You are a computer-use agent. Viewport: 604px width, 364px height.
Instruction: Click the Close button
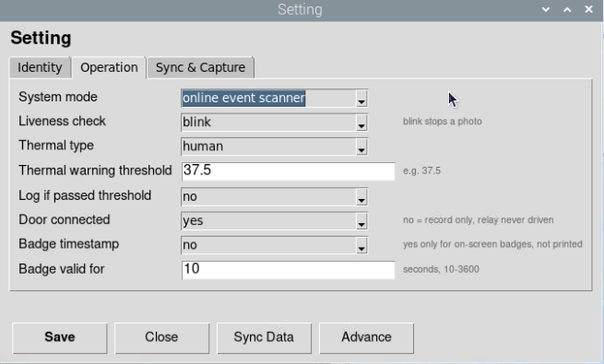point(161,337)
